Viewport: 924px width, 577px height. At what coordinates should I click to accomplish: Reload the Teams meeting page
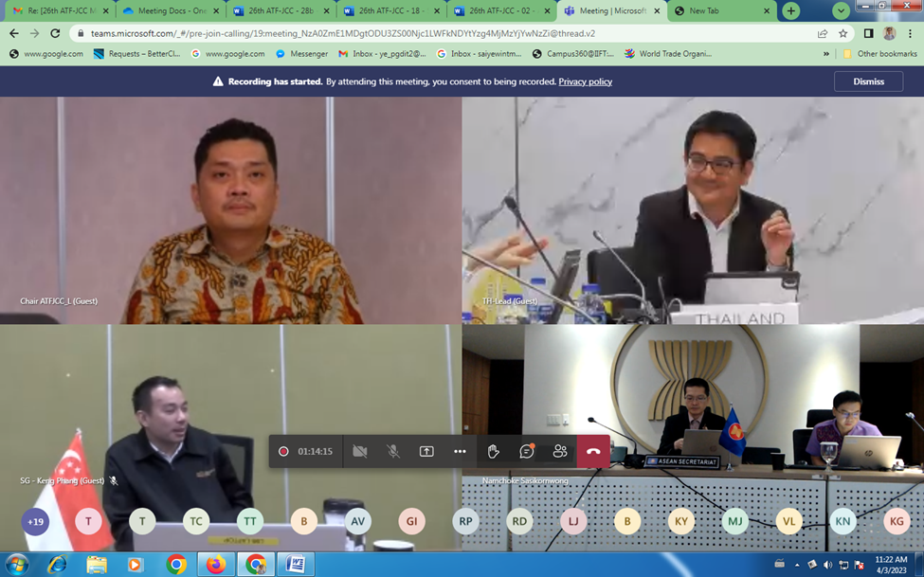55,33
